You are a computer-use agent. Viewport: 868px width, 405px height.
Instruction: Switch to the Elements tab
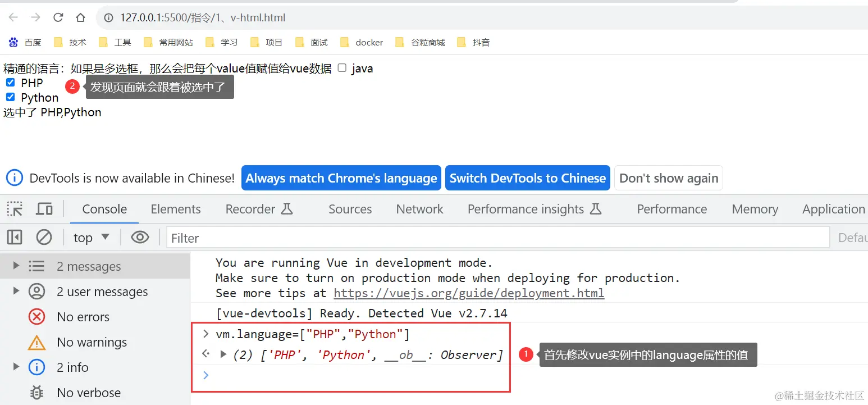click(x=176, y=209)
